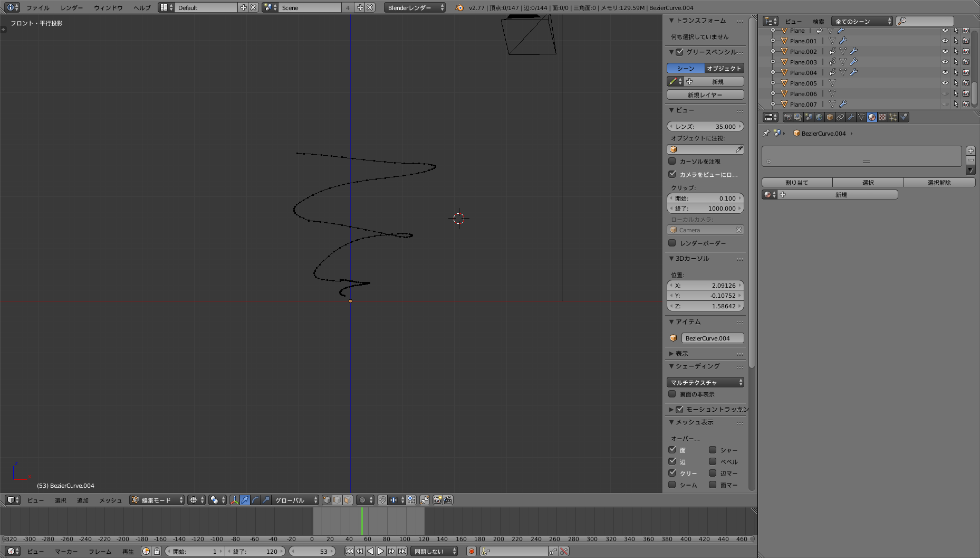Image resolution: width=980 pixels, height=558 pixels.
Task: Click the material 新規 button
Action: click(838, 194)
